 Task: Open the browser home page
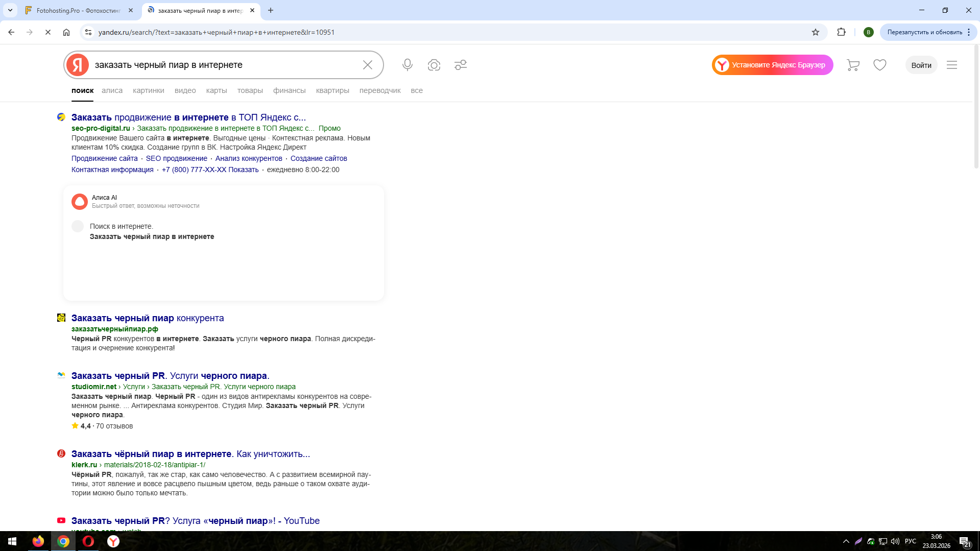pos(66,32)
